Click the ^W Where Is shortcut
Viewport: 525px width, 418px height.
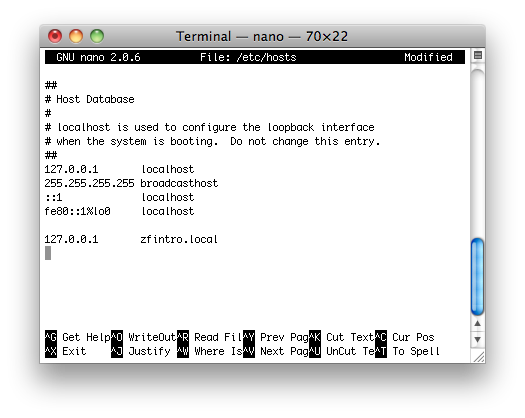[210, 351]
